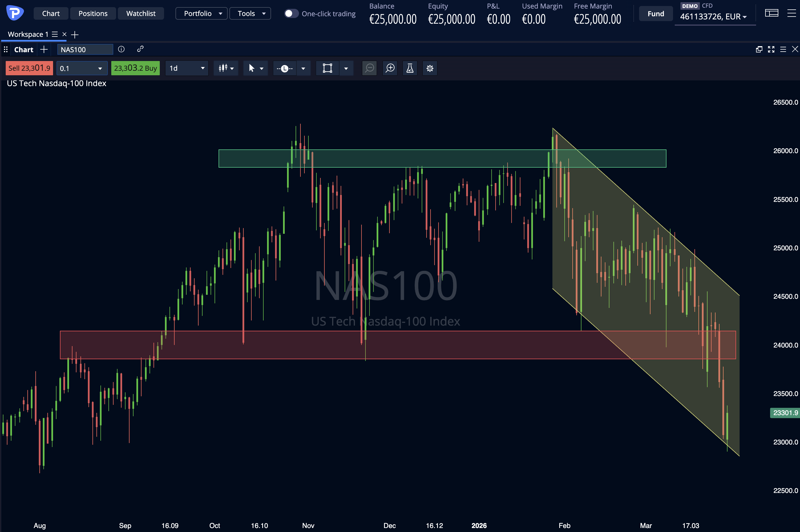Expand the chart to fullscreen
The width and height of the screenshot is (800, 532).
[x=771, y=49]
